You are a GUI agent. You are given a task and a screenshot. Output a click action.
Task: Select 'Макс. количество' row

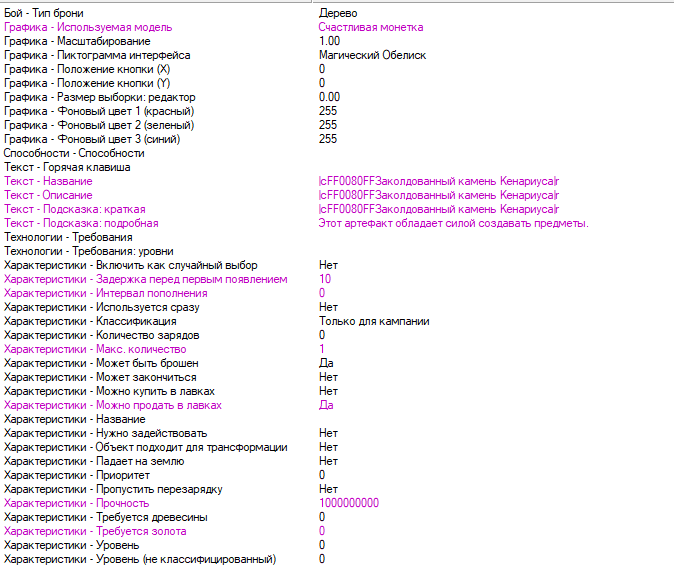(x=95, y=349)
